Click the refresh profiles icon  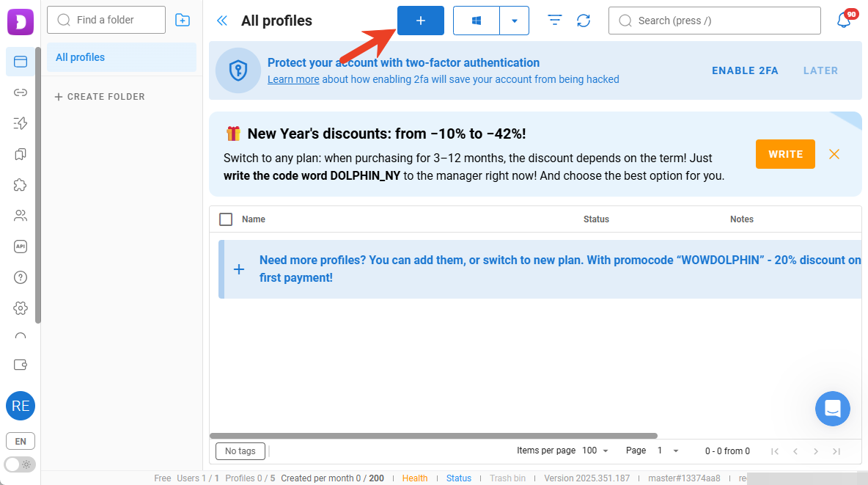pos(584,21)
